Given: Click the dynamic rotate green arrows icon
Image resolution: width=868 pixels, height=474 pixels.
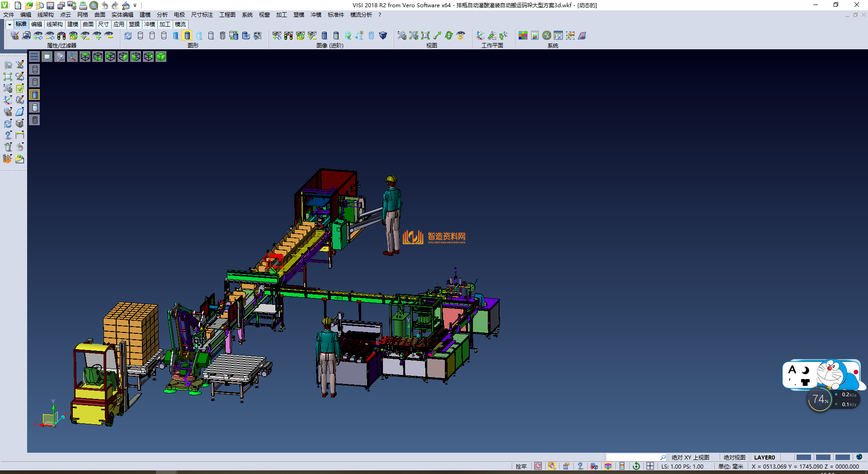Looking at the screenshot, I should point(449,36).
